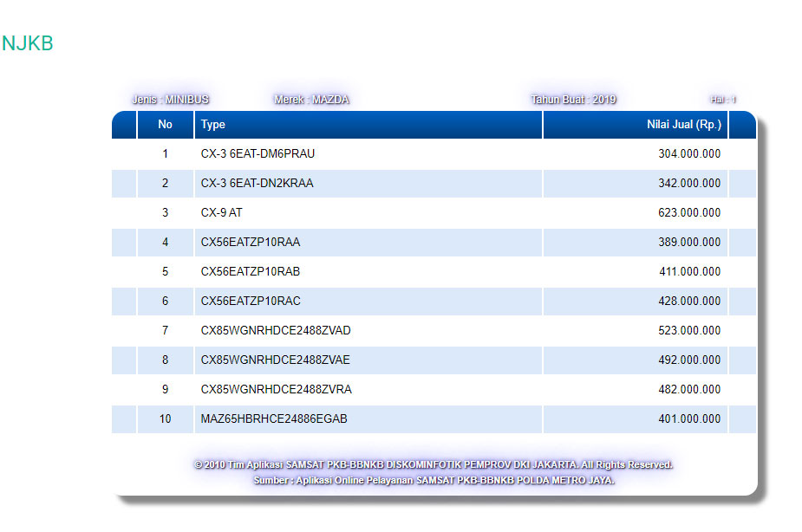Select row number 1 in the No column
Viewport: 802px width, 532px height.
(166, 154)
